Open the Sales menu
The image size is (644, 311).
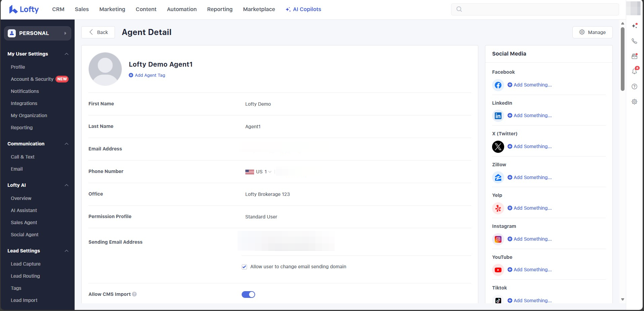point(82,9)
